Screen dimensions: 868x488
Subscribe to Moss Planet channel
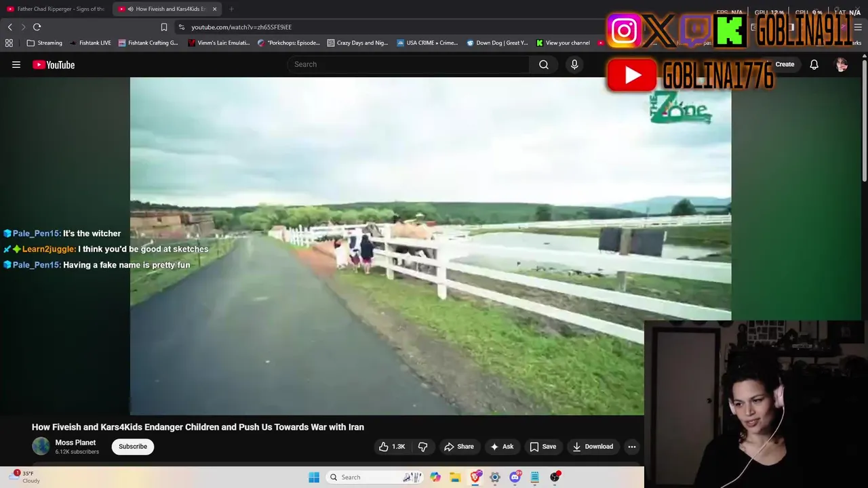click(x=133, y=447)
